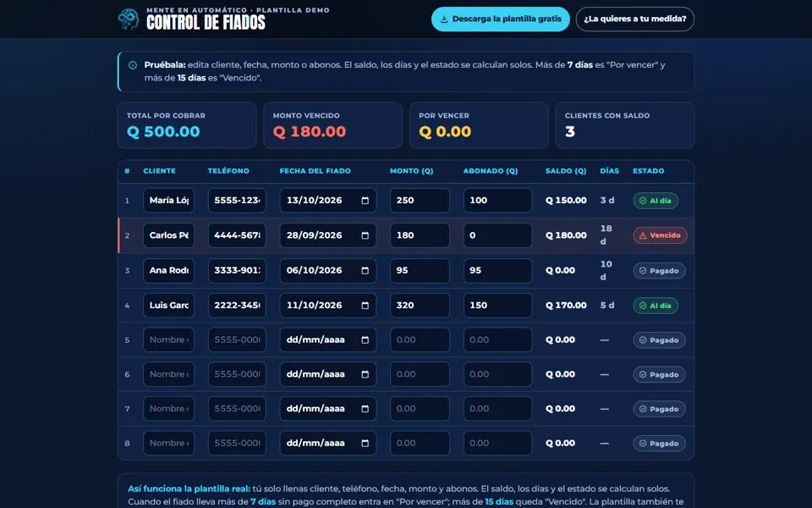This screenshot has width=812, height=508.
Task: Click check icon in Ana's Pagado badge
Action: (x=643, y=271)
